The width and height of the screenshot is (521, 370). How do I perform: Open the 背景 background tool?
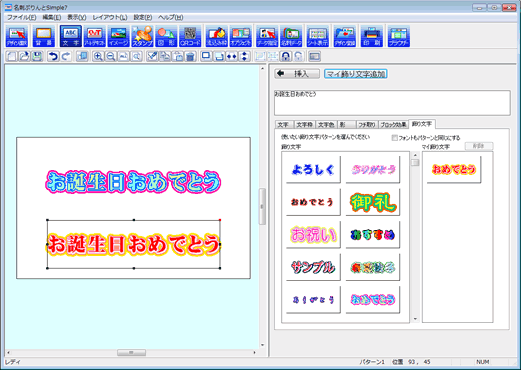[x=44, y=36]
